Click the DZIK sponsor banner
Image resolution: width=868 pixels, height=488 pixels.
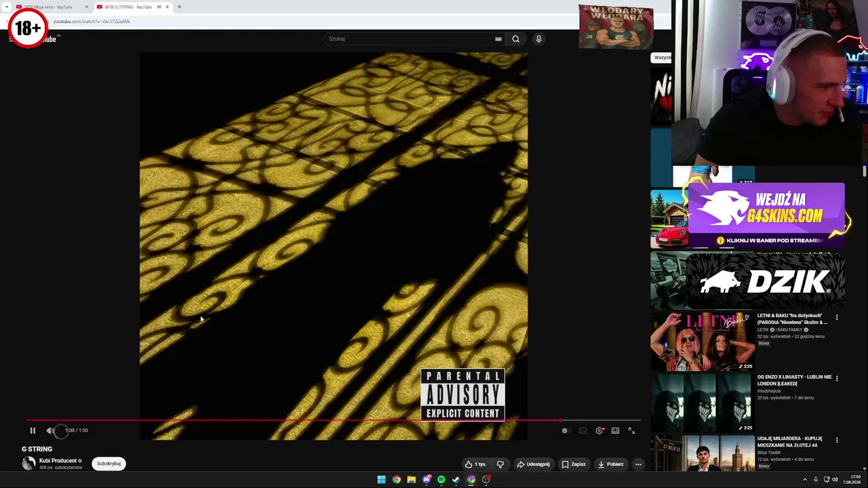click(766, 281)
